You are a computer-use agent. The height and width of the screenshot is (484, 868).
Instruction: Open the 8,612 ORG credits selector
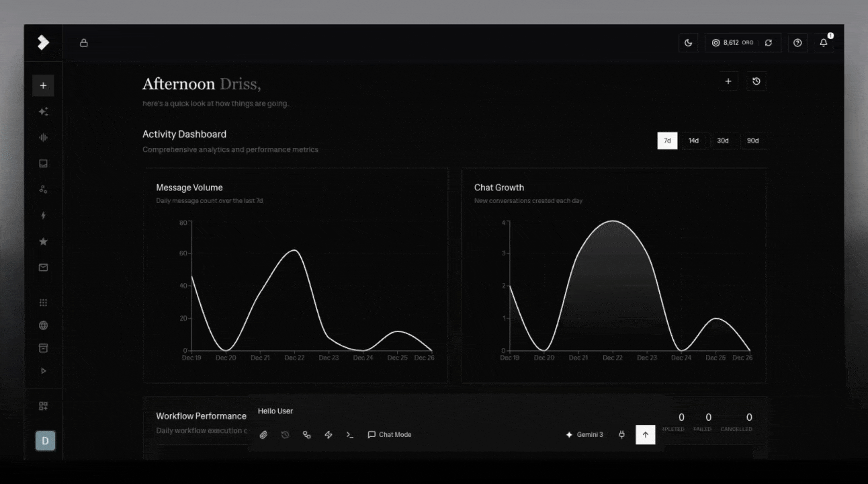732,43
